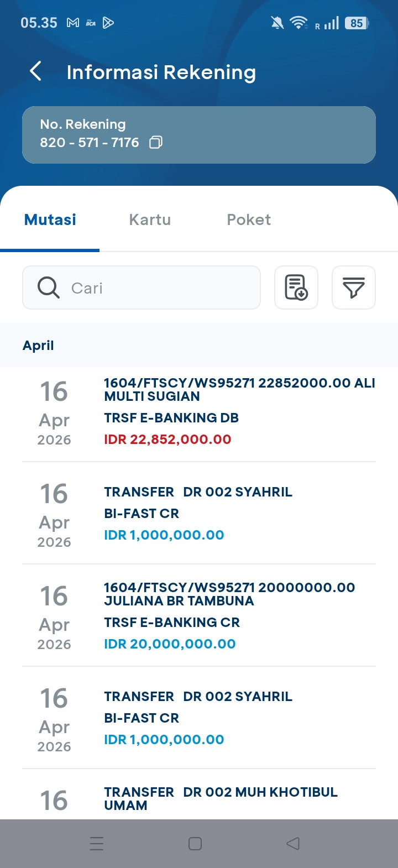
Task: Tap the Android back triangle
Action: 293,844
